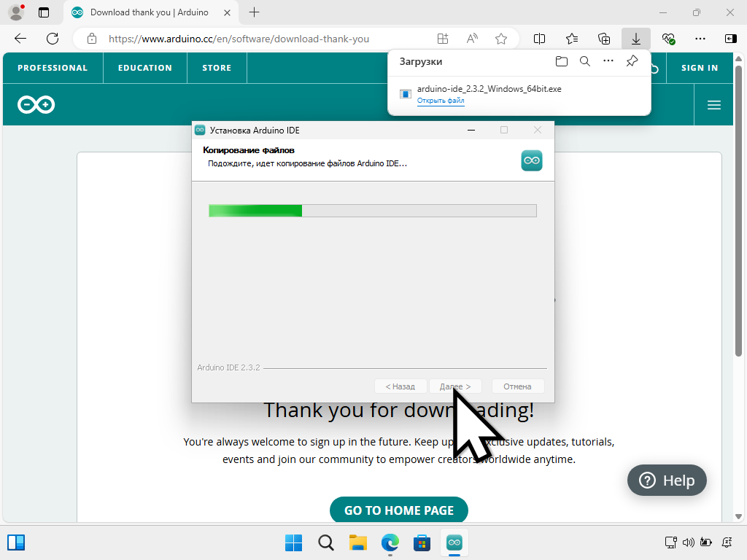Open the apps available icon in address bar

click(x=443, y=39)
